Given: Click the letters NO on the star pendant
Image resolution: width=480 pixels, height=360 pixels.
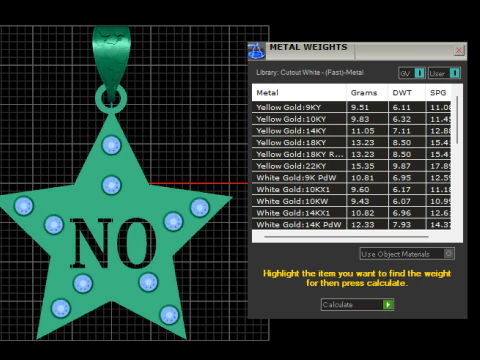Looking at the screenshot, I should [113, 243].
